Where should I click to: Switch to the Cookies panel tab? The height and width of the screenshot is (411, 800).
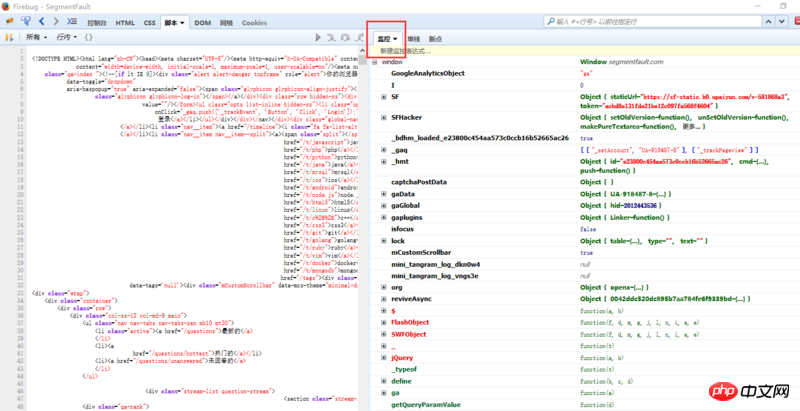pyautogui.click(x=254, y=21)
